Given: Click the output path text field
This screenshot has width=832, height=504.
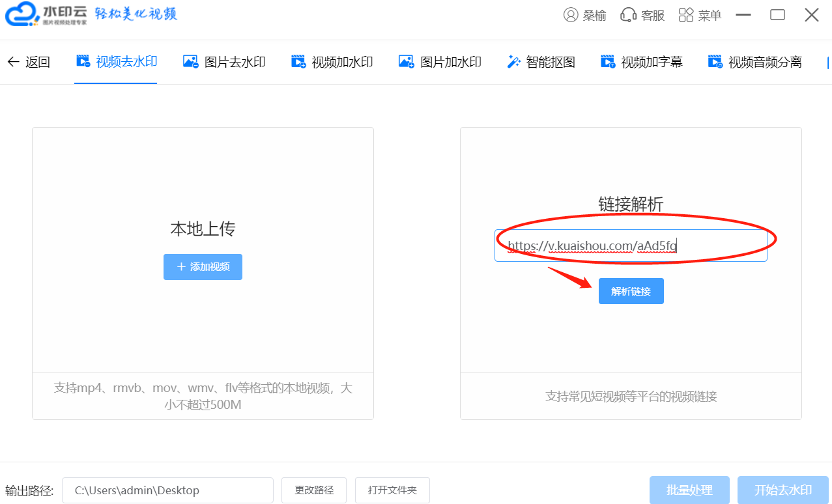Looking at the screenshot, I should coord(167,490).
